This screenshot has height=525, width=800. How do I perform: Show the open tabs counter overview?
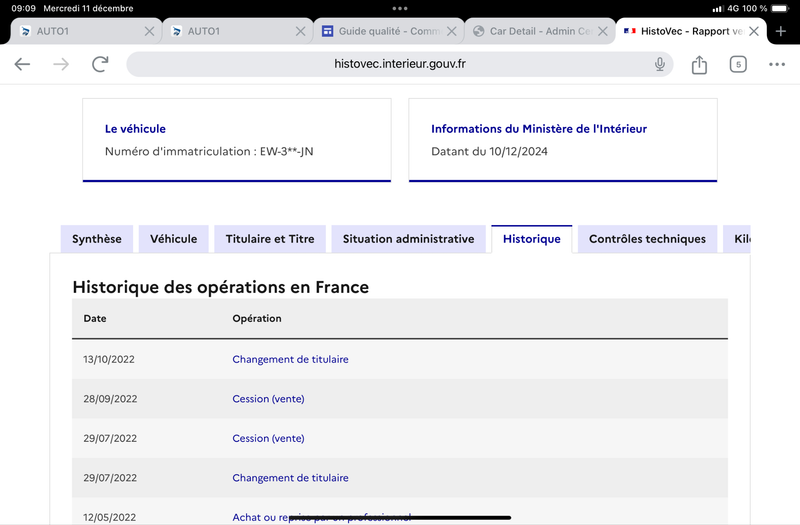(738, 64)
